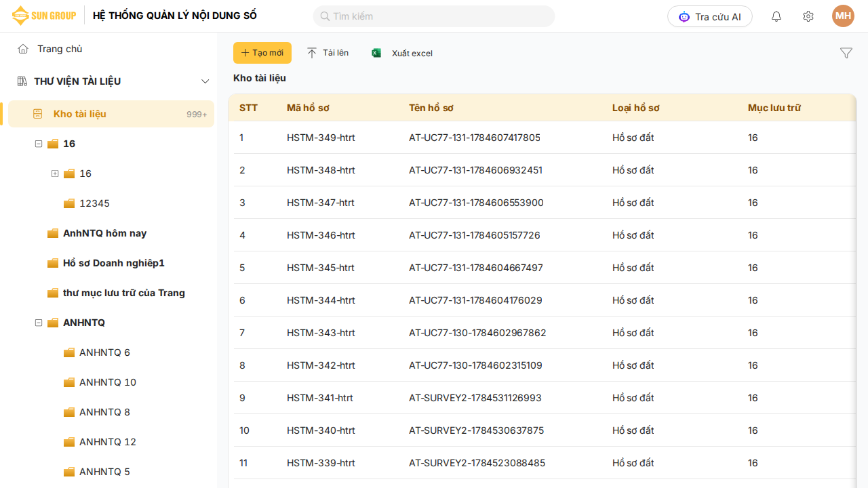Click folder icon of 12345
868x488 pixels.
(x=69, y=203)
